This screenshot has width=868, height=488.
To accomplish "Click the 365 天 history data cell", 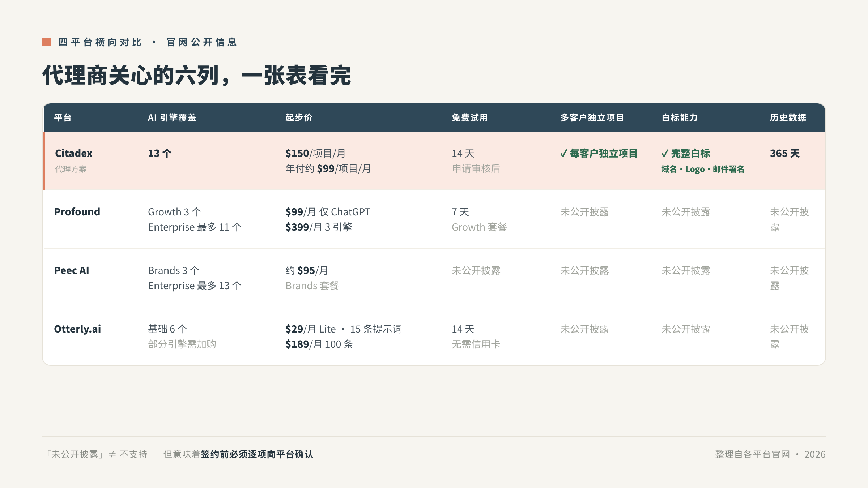I will 785,153.
